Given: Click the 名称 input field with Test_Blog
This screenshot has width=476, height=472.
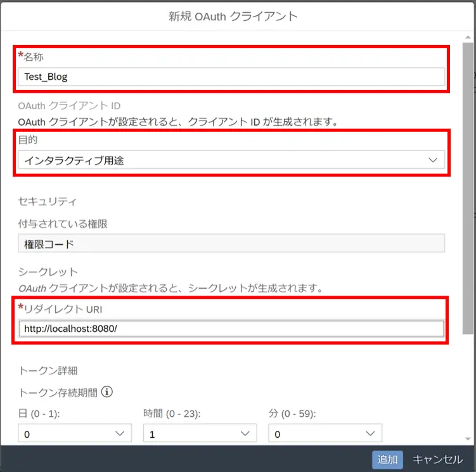Looking at the screenshot, I should (x=231, y=77).
